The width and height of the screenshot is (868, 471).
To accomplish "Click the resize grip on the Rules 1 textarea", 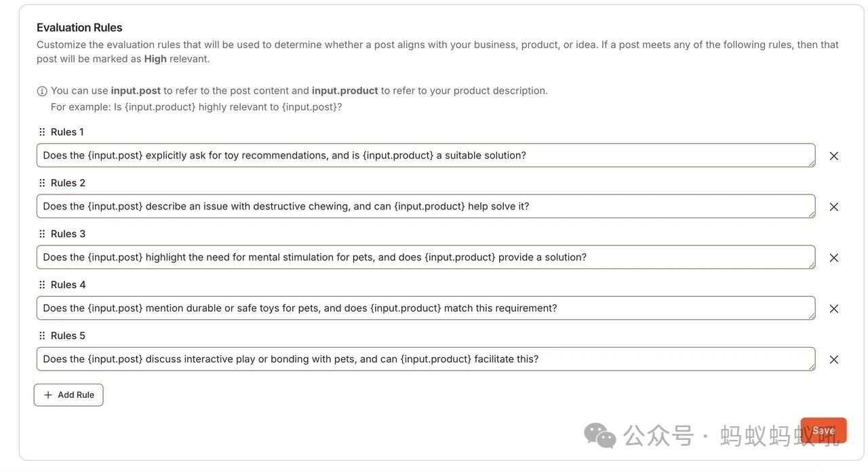I will click(812, 164).
